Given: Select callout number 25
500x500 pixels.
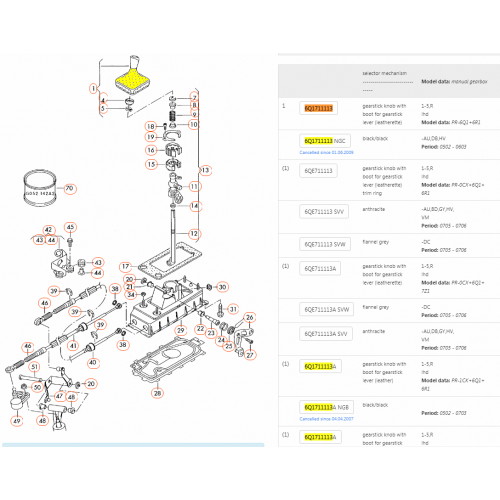Looking at the screenshot, I should coord(229,346).
